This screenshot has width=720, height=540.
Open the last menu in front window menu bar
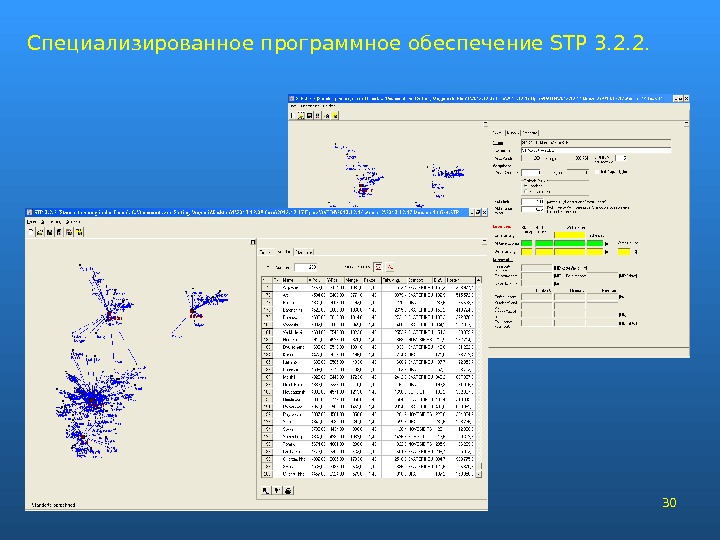point(73,222)
